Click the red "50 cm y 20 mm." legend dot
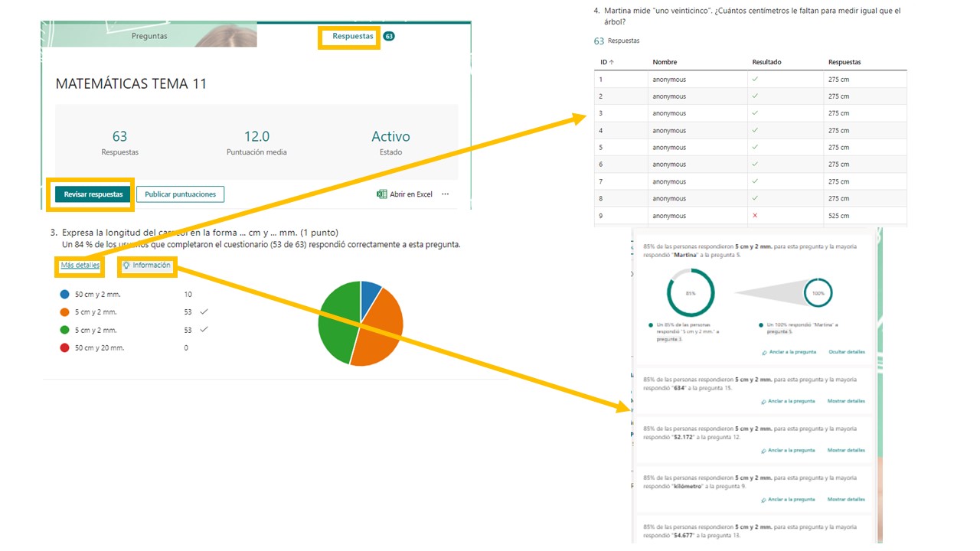The image size is (980, 551). point(65,347)
